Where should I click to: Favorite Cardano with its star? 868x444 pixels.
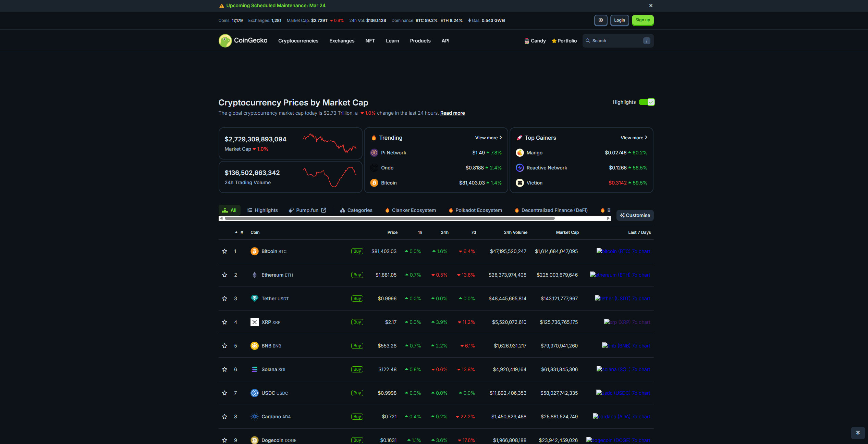coord(224,417)
